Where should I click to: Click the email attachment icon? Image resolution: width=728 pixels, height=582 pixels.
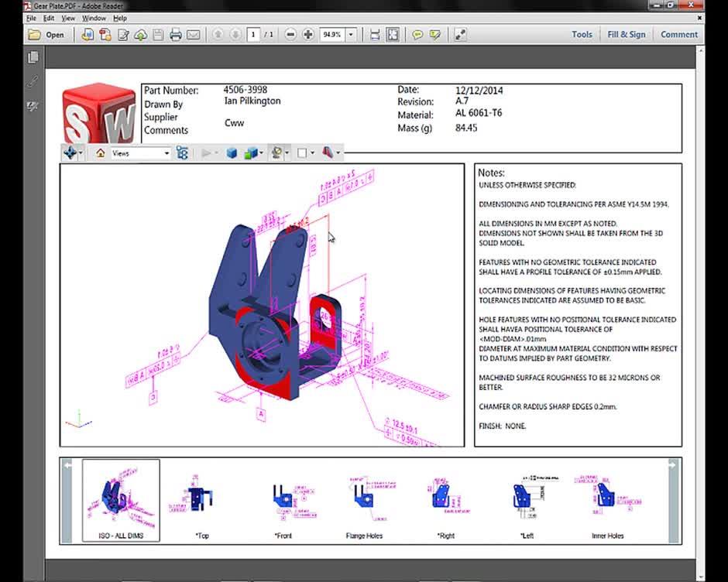(x=193, y=34)
